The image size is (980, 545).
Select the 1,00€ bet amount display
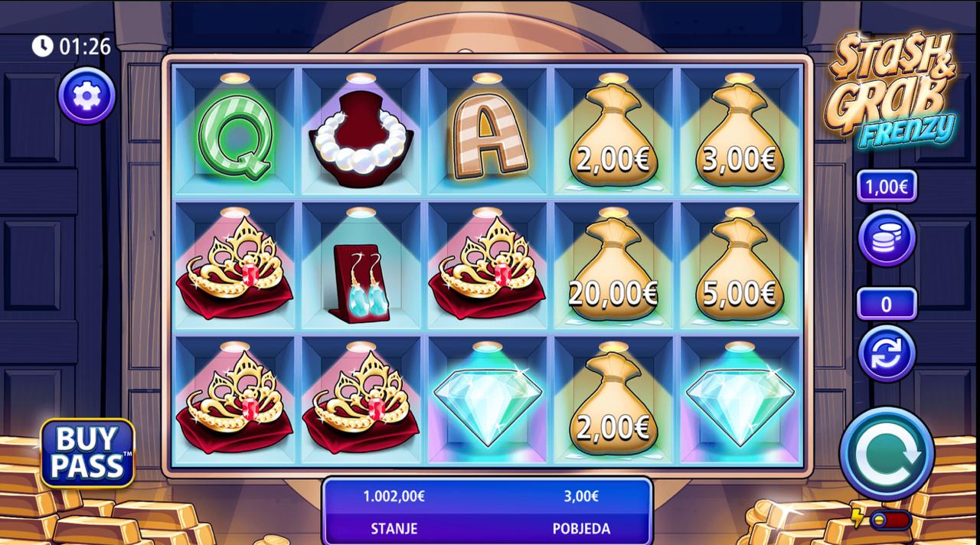click(887, 186)
